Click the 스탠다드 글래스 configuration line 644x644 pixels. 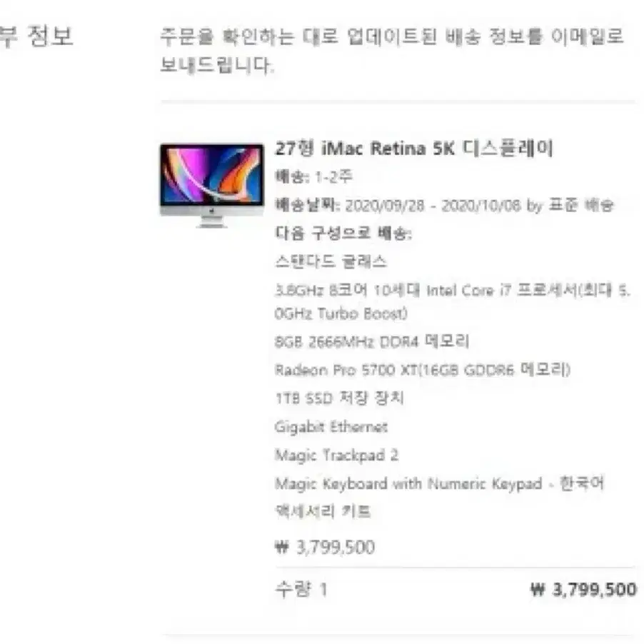331,261
